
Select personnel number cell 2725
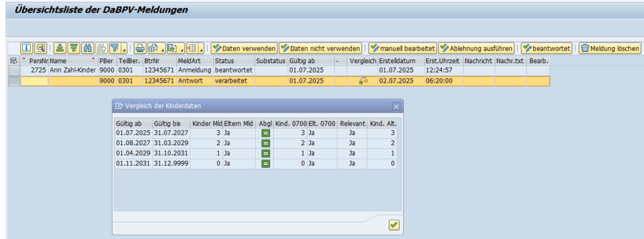coord(34,70)
